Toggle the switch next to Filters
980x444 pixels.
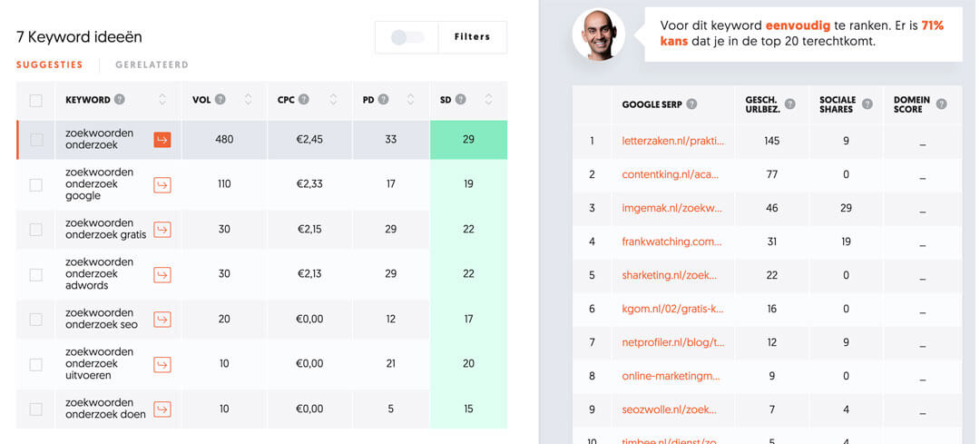point(407,37)
